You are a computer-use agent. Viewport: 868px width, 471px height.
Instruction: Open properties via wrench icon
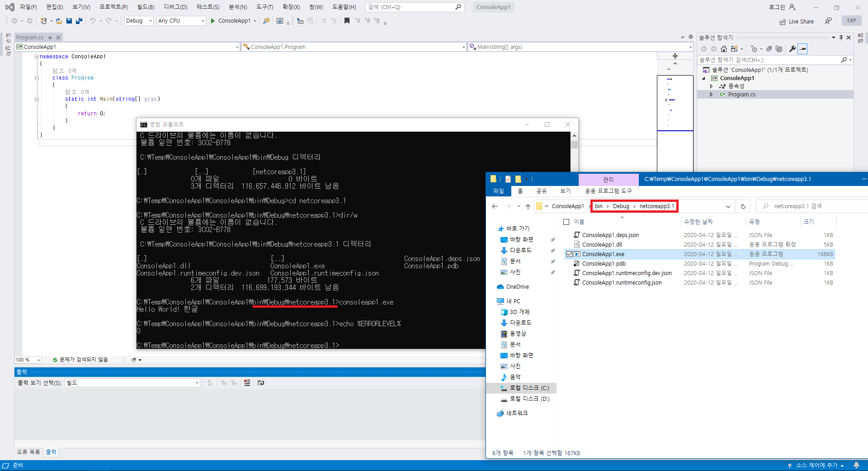tap(792, 49)
